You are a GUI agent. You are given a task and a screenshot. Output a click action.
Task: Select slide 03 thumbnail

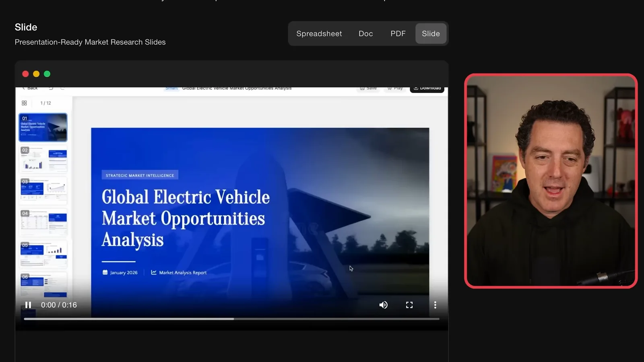click(x=43, y=191)
